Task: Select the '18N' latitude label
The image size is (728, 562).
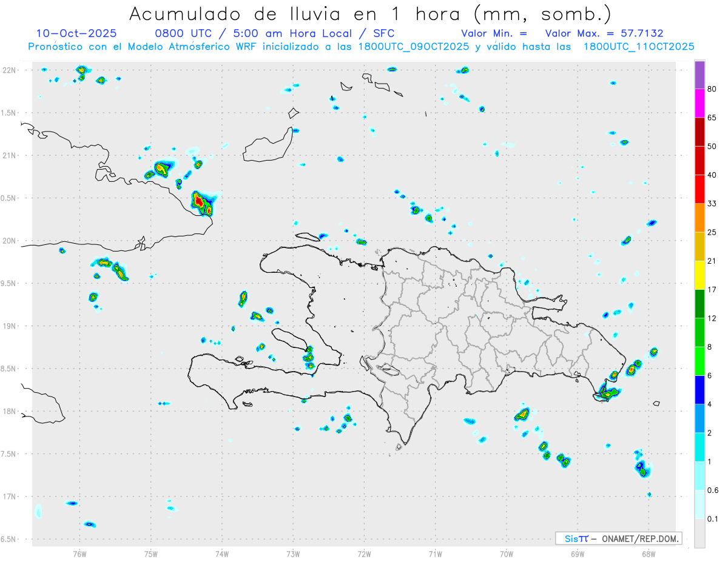Action: [10, 412]
